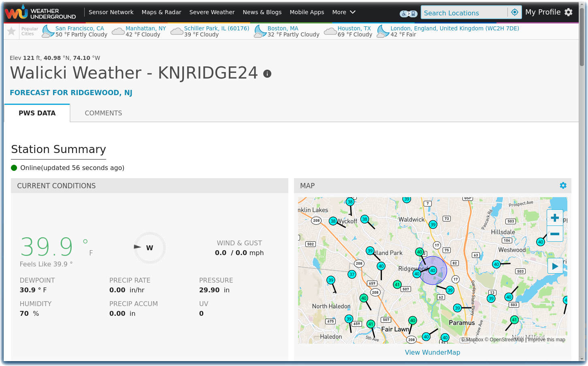The width and height of the screenshot is (588, 366).
Task: Open London, England weather link
Action: pos(455,28)
